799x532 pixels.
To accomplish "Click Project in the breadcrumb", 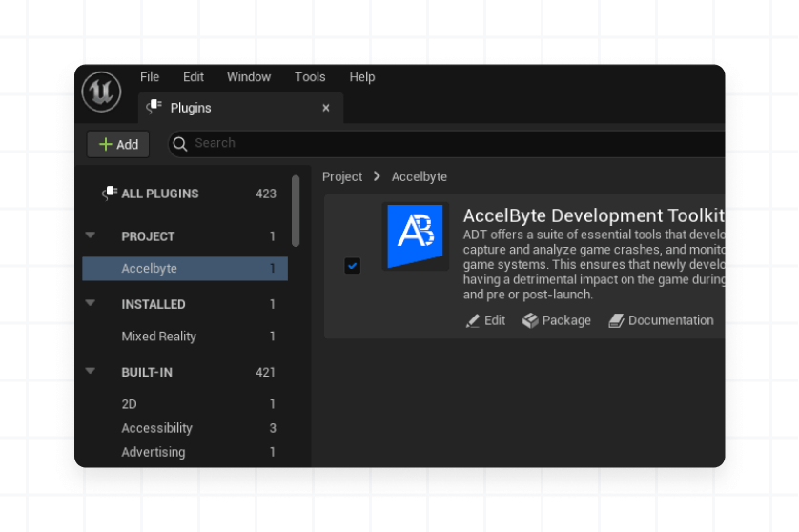I will tap(342, 176).
